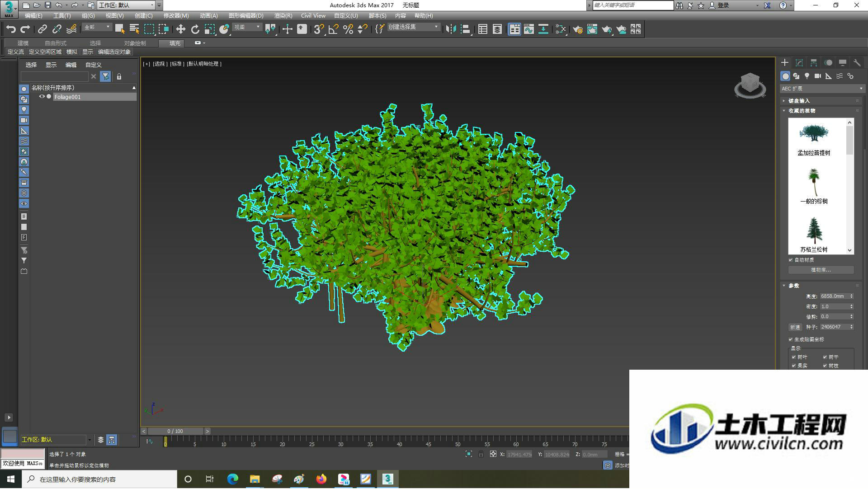
Task: Click the Redo arrow in main toolbar
Action: (x=25, y=29)
